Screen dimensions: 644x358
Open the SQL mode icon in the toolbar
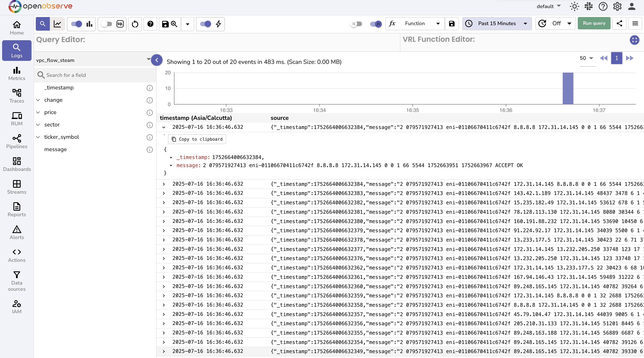[x=120, y=24]
